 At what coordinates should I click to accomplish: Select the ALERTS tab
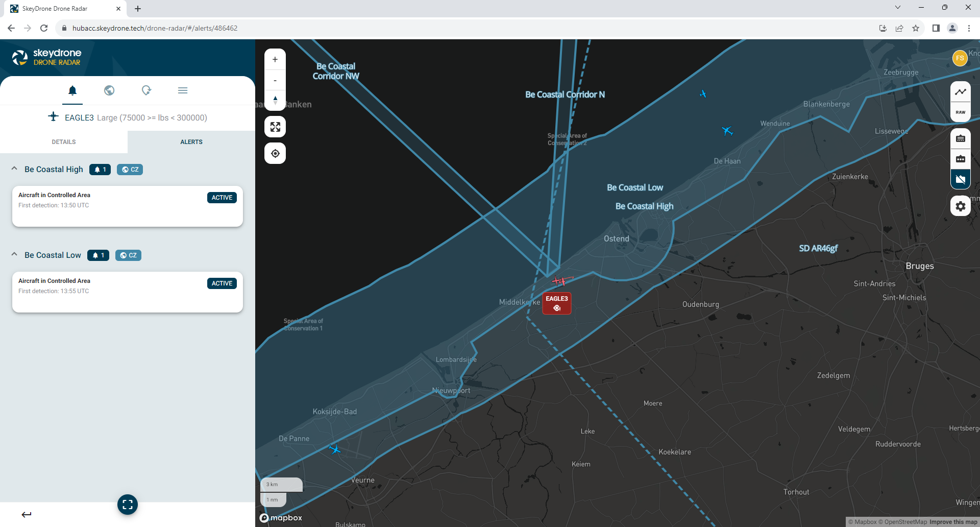point(191,141)
